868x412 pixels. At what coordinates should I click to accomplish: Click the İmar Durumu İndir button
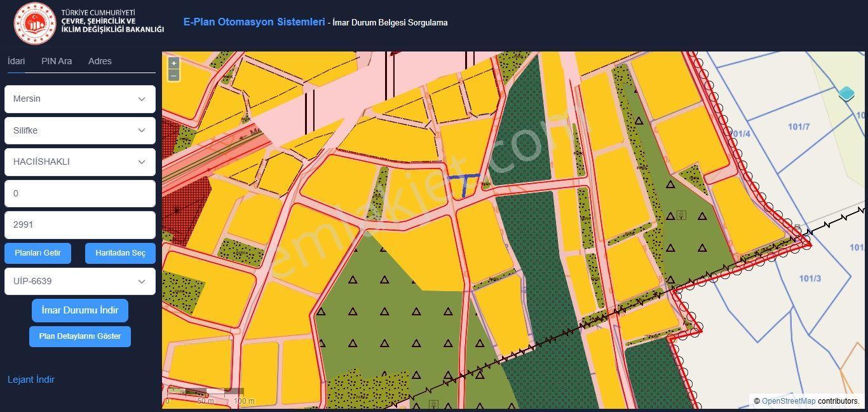coord(80,310)
